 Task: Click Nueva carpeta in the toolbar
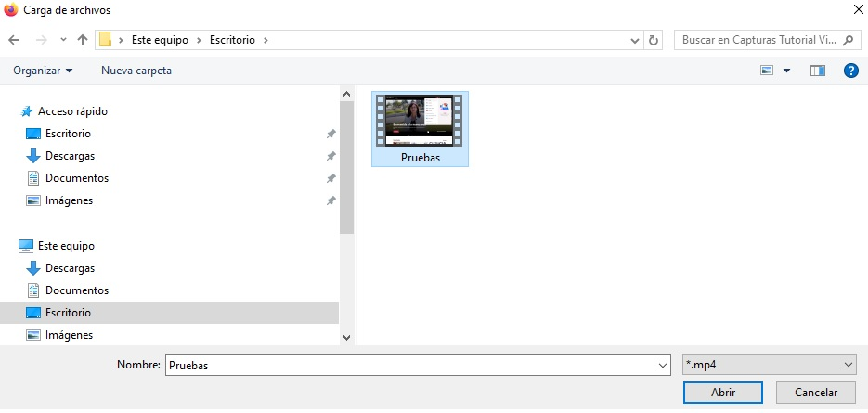pos(136,71)
